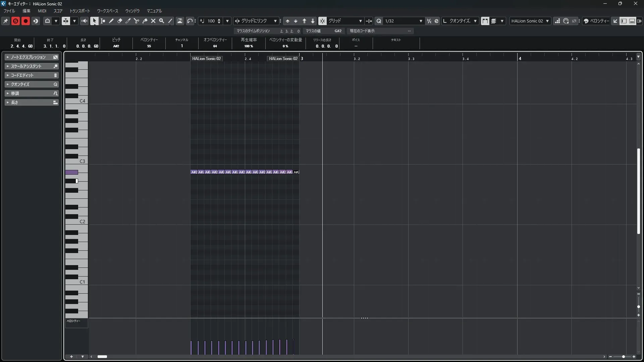Select the Glue tool

coord(145,21)
